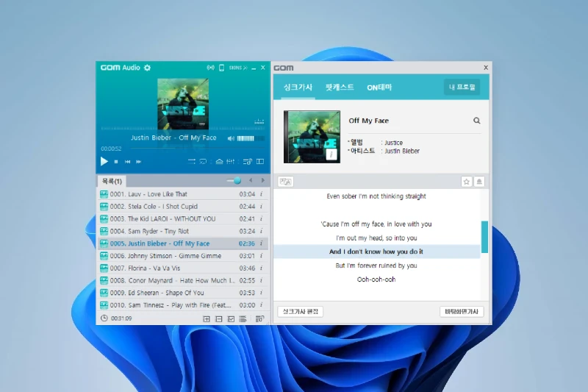Select track 0009 Ed Sheeran - Shape Of You
Viewport: 588px width, 392px height.
coord(182,293)
